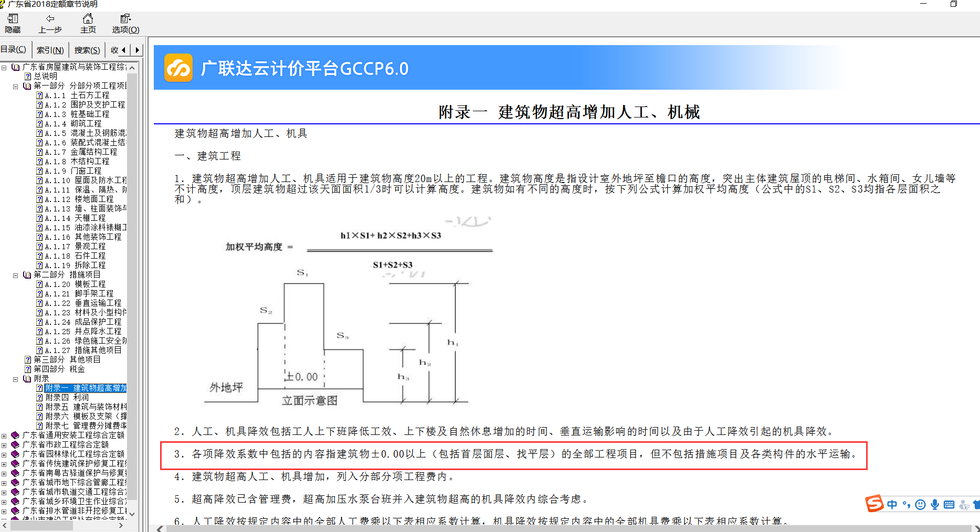Click the Sogou user account icon
980x532 pixels.
[x=964, y=505]
